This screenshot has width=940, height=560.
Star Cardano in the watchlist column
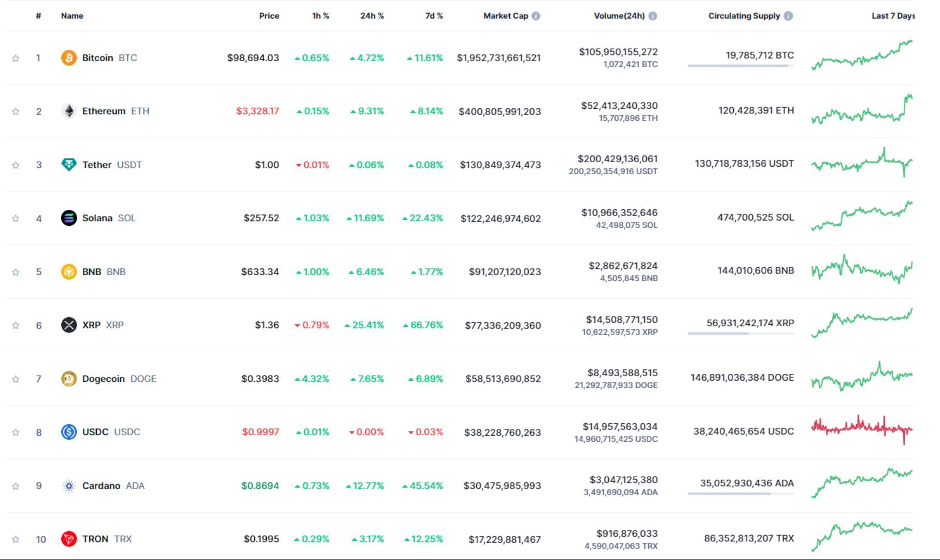16,485
